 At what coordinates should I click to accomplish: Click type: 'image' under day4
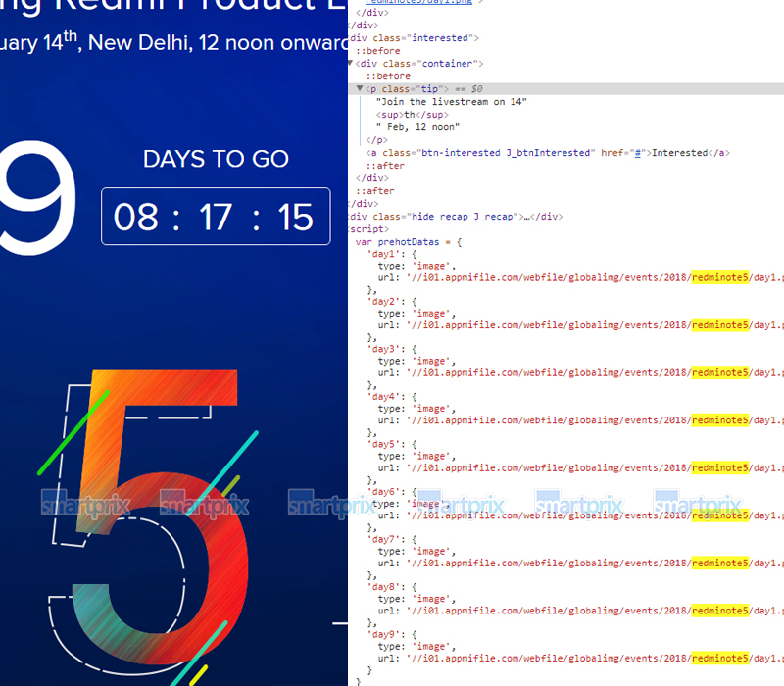(416, 409)
